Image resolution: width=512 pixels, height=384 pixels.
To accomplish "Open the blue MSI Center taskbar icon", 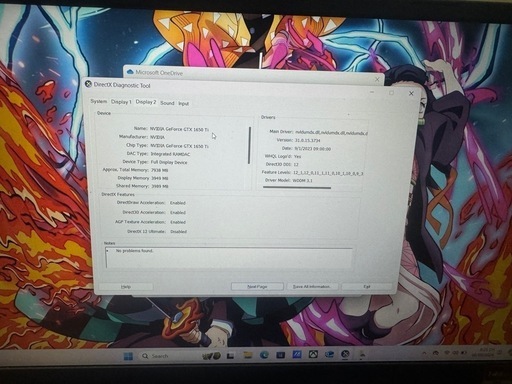I will click(297, 354).
